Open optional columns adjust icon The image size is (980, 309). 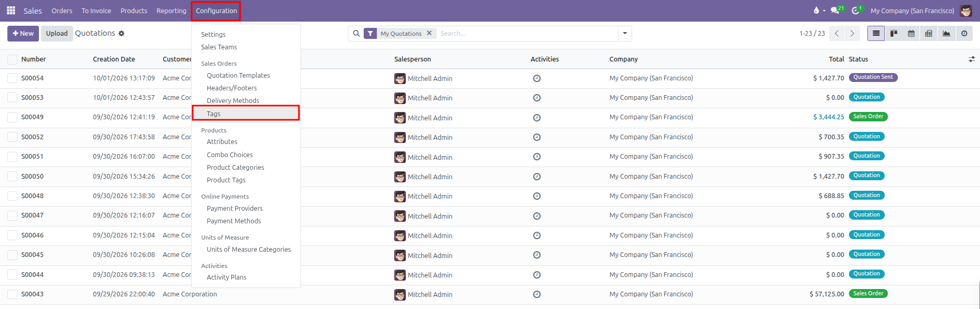click(972, 59)
